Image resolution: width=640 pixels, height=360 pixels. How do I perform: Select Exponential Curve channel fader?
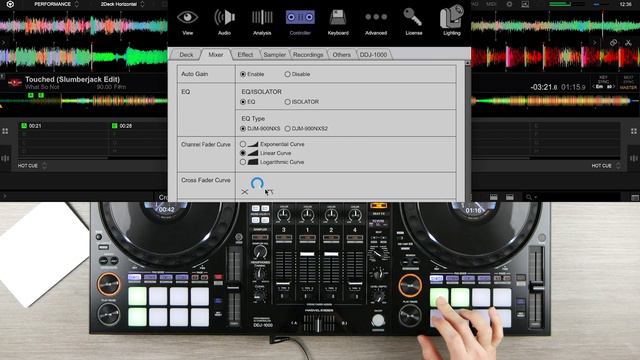[243, 144]
